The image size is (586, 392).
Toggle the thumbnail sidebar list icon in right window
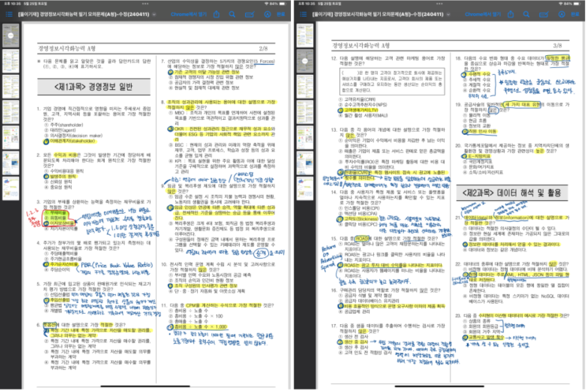pos(302,14)
